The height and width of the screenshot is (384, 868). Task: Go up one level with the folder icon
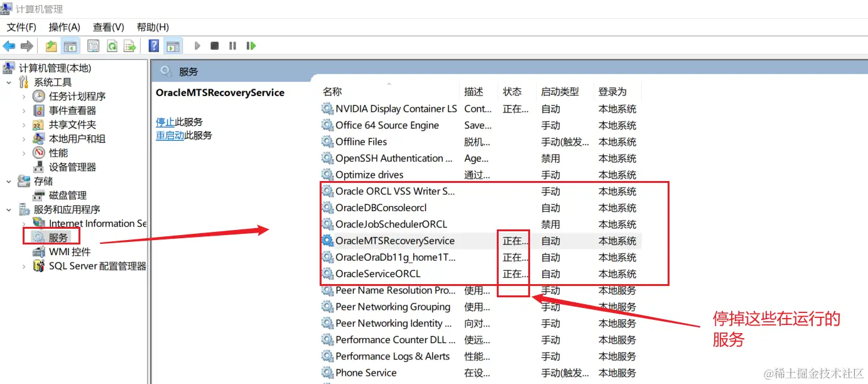pos(52,46)
